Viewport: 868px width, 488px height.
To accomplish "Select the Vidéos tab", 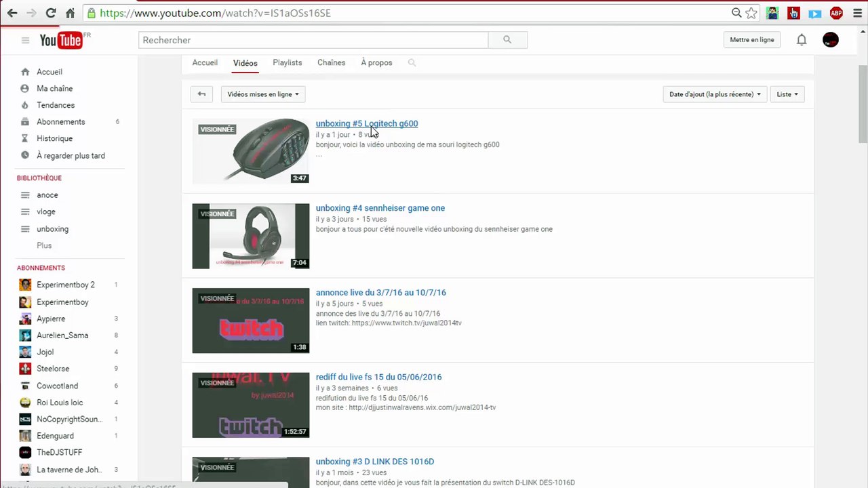I will coord(245,63).
